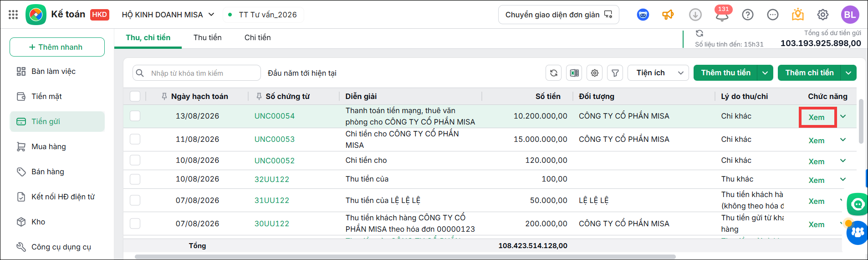This screenshot has height=260, width=868.
Task: Export the list to Excel
Action: tap(574, 73)
